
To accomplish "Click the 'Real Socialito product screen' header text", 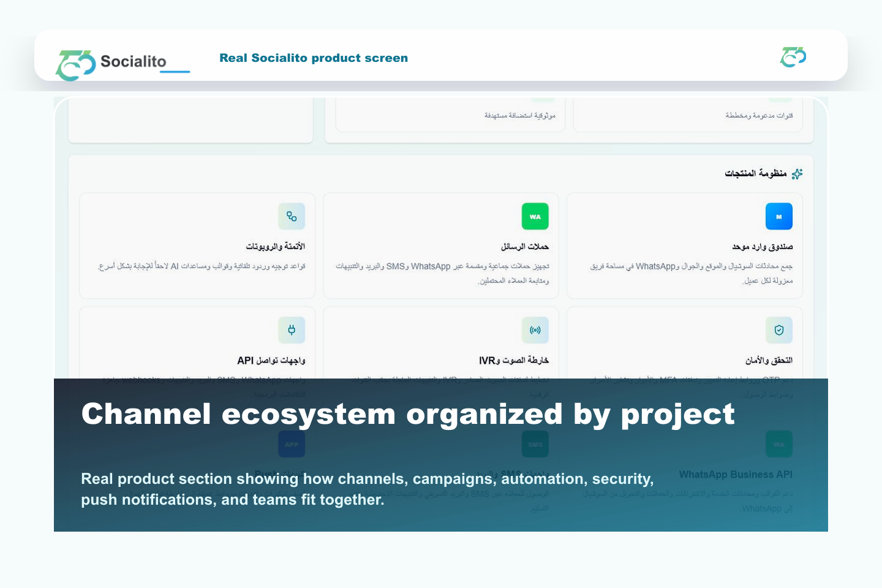I will tap(314, 58).
